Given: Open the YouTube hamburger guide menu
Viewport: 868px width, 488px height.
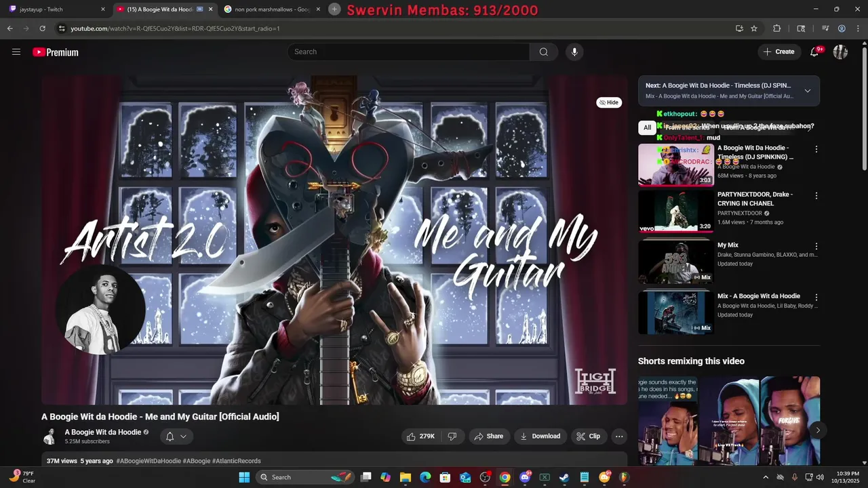Looking at the screenshot, I should pos(16,52).
